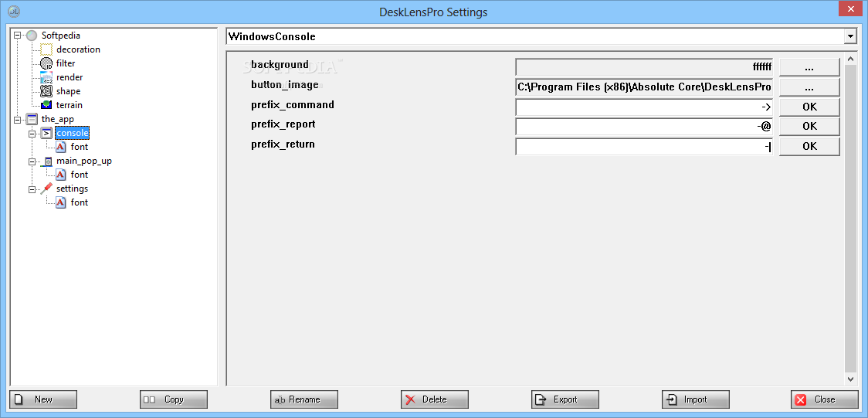Click the Softpedia globe icon

[32, 36]
